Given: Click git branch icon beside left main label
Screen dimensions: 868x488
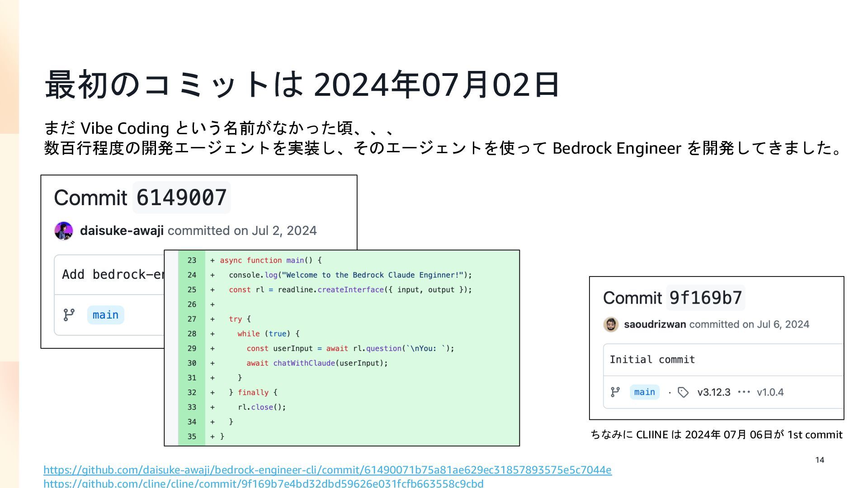Looking at the screenshot, I should click(x=69, y=315).
